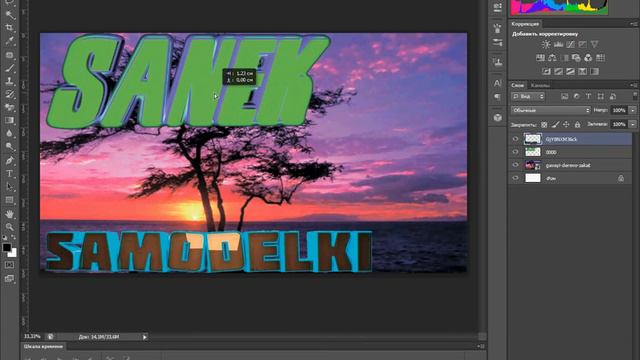This screenshot has width=640, height=360.
Task: Select the Коррекция adjustments tab
Action: point(525,24)
